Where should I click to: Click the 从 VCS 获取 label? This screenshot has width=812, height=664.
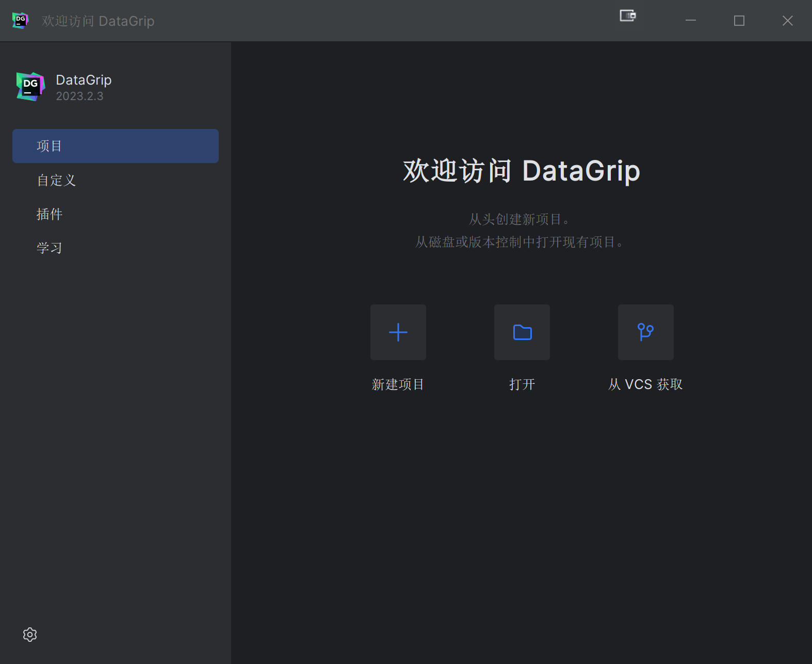click(645, 384)
